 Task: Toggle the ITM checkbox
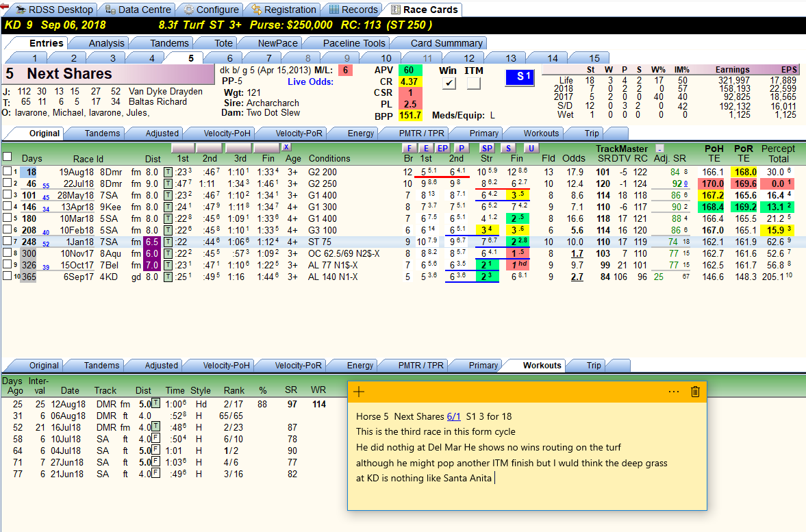tap(473, 83)
